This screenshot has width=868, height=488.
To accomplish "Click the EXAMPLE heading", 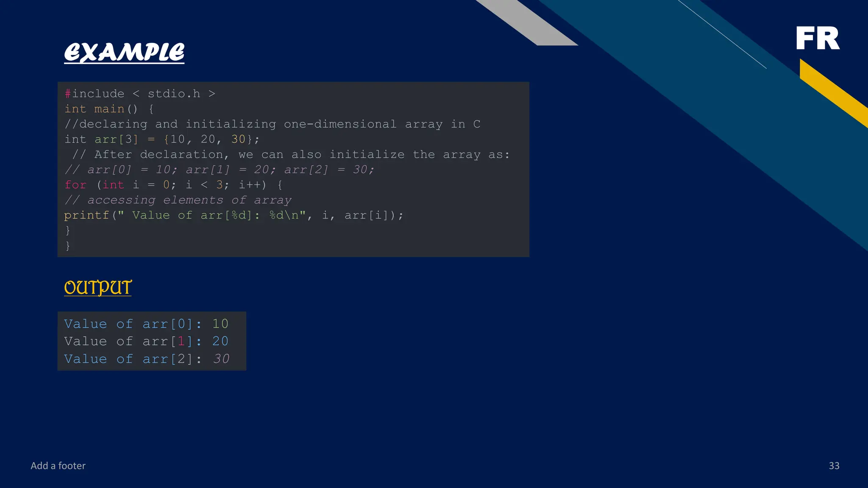I will click(124, 52).
